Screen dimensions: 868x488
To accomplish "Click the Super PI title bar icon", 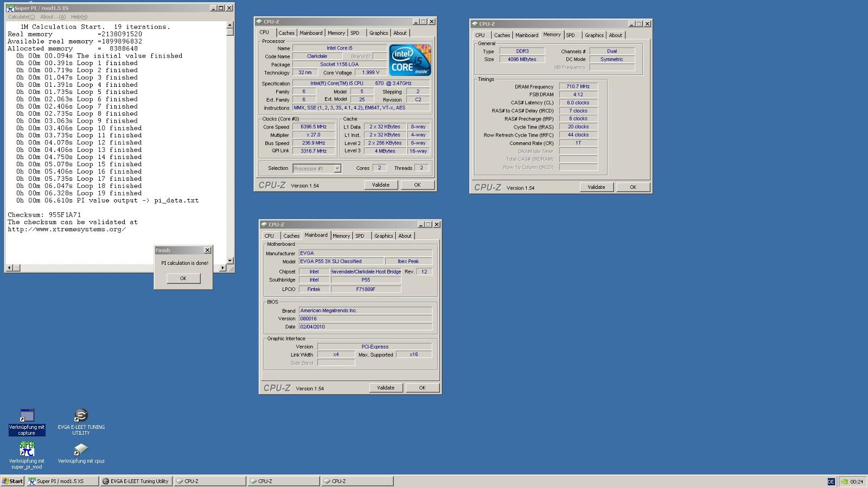I will 10,8.
